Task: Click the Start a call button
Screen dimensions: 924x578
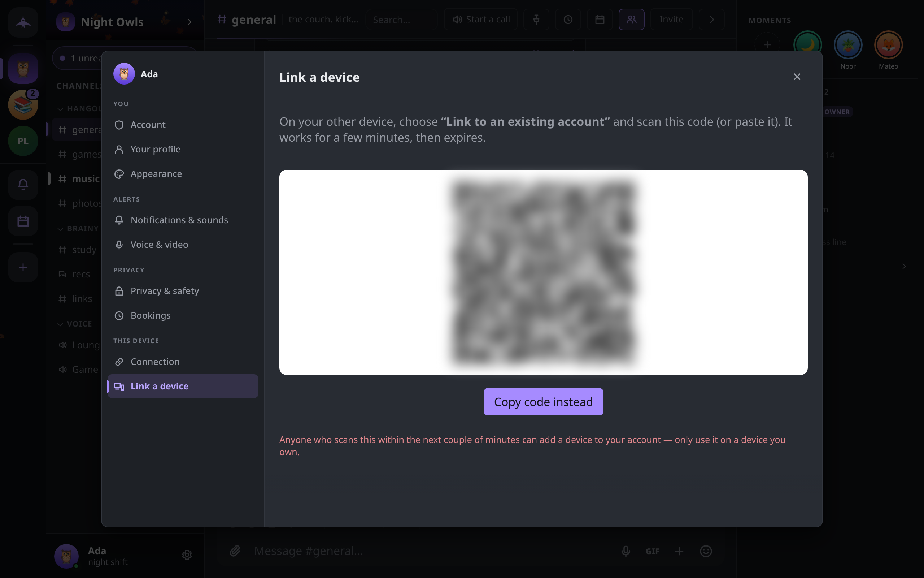Action: pos(481,20)
